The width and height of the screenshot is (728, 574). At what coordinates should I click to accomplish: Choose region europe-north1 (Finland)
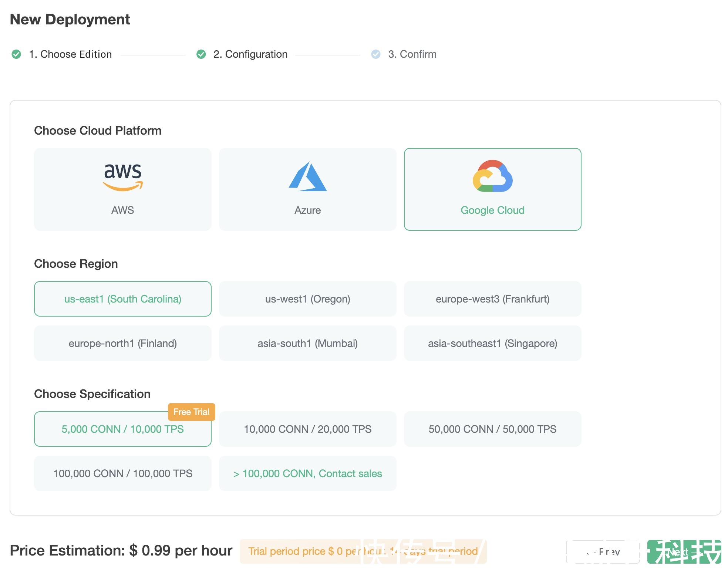pyautogui.click(x=122, y=343)
